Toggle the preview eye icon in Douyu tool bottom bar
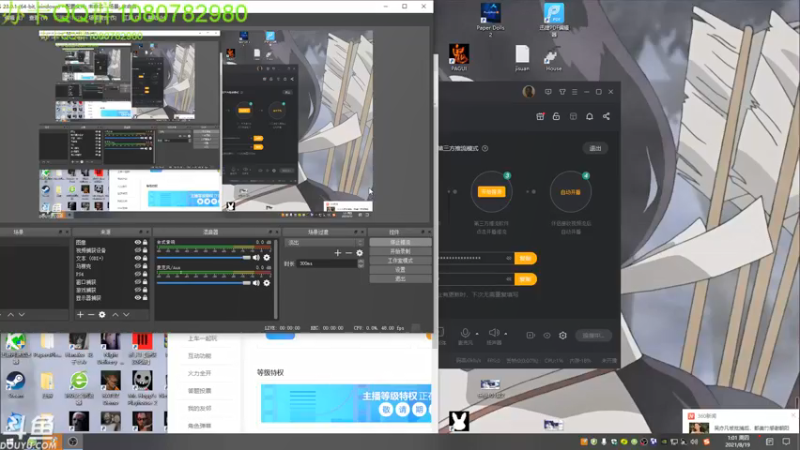 coord(546,335)
